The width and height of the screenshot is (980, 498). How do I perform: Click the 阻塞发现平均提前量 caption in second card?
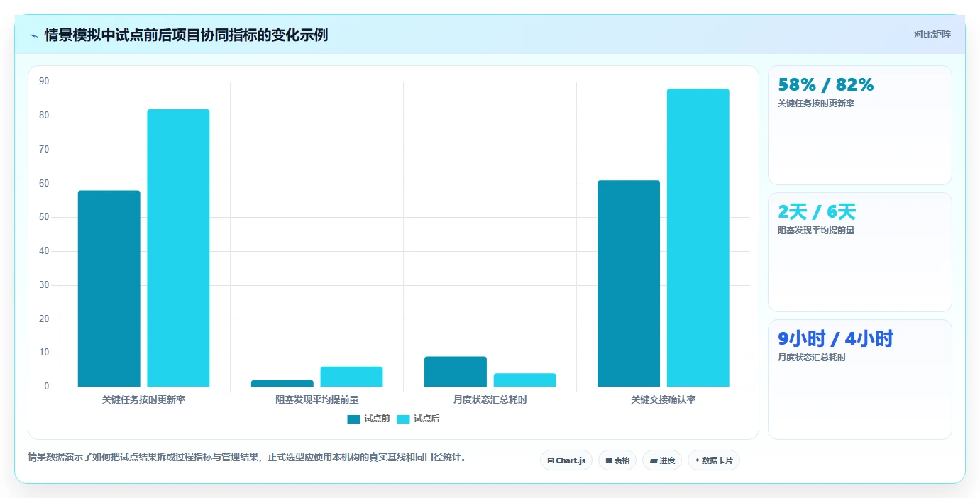click(816, 231)
